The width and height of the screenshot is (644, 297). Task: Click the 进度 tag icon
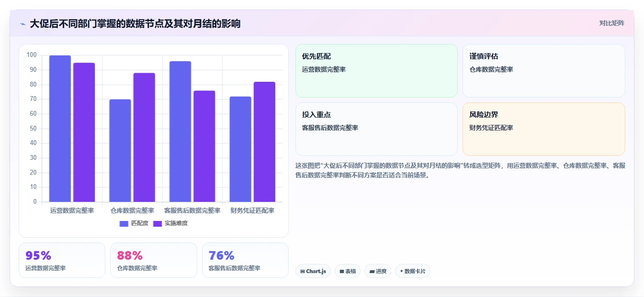click(x=372, y=271)
